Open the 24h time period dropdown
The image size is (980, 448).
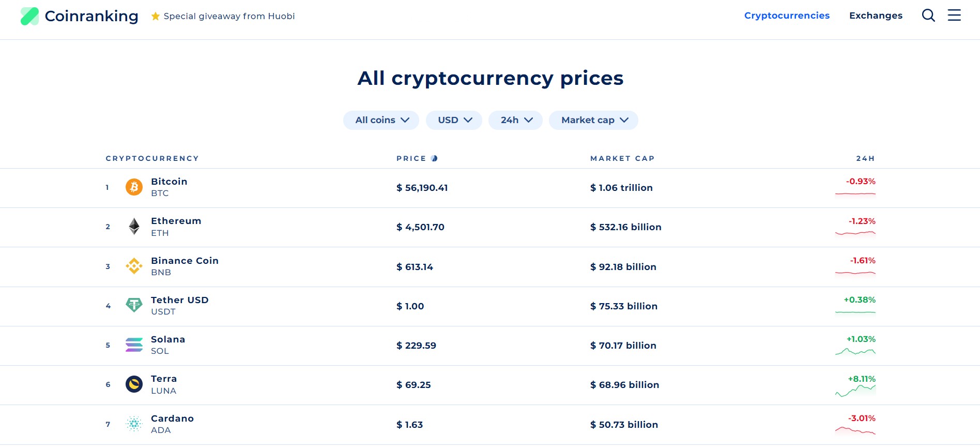coord(515,120)
